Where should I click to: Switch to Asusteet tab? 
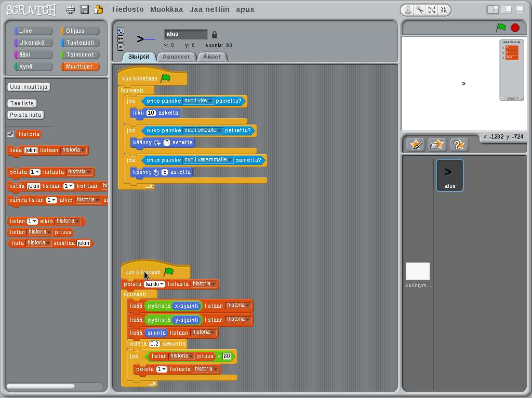click(176, 57)
